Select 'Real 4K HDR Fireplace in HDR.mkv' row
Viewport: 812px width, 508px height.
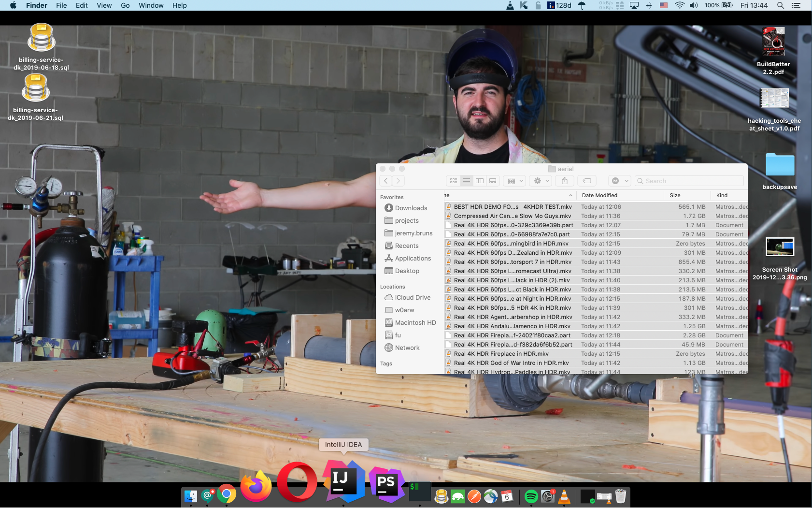point(596,354)
